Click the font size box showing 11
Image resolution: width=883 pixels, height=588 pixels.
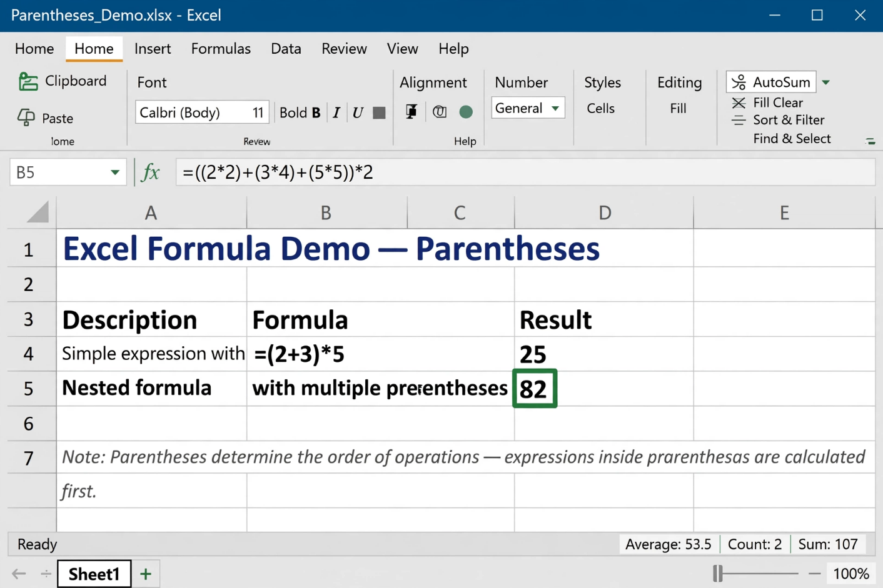click(x=258, y=112)
